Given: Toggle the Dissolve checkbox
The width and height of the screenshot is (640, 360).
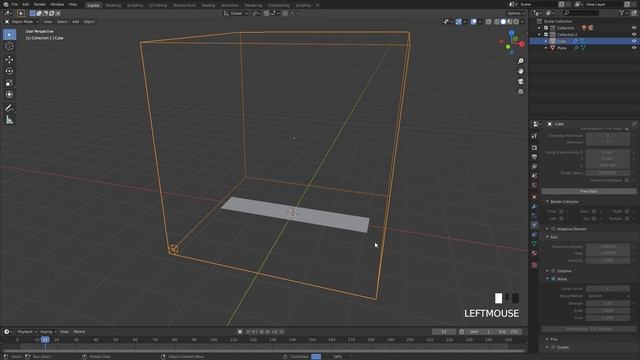Looking at the screenshot, I should (x=553, y=271).
